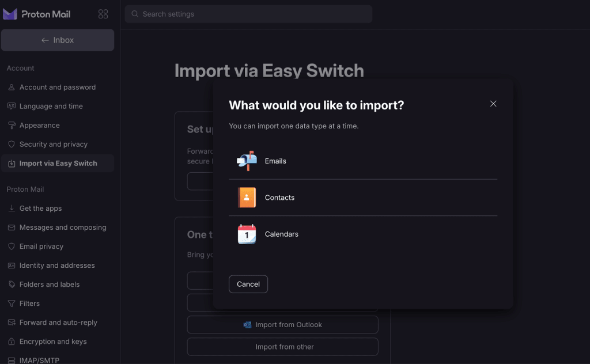Click the Messages and composing envelope icon

pos(12,227)
